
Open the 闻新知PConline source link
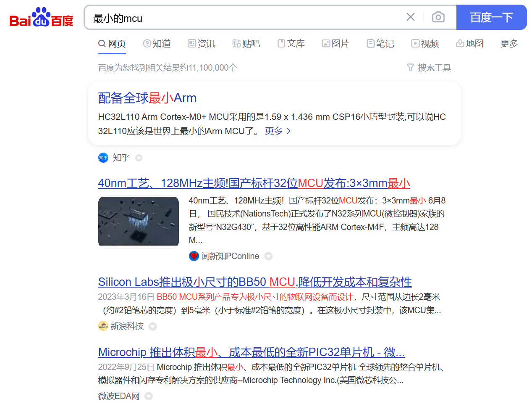pos(230,256)
